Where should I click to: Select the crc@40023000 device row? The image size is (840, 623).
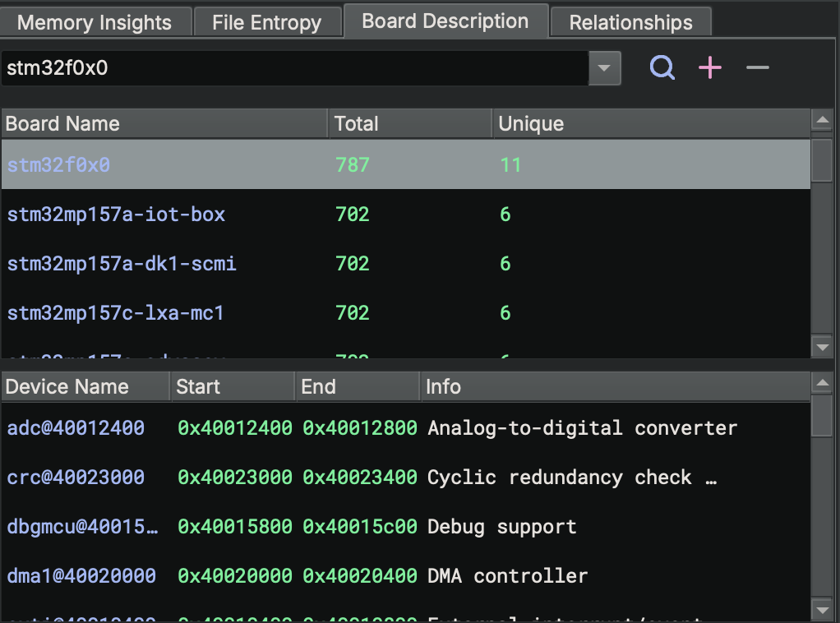405,478
